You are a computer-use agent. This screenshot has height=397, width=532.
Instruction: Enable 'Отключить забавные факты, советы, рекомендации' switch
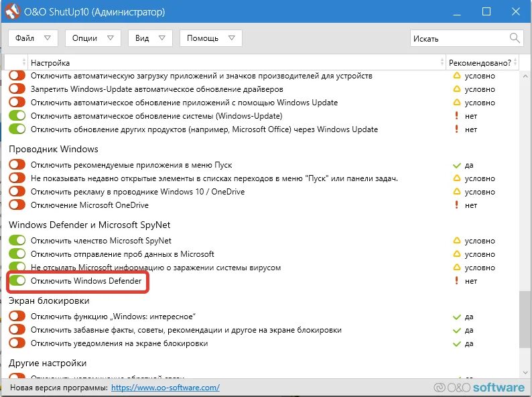click(x=17, y=330)
